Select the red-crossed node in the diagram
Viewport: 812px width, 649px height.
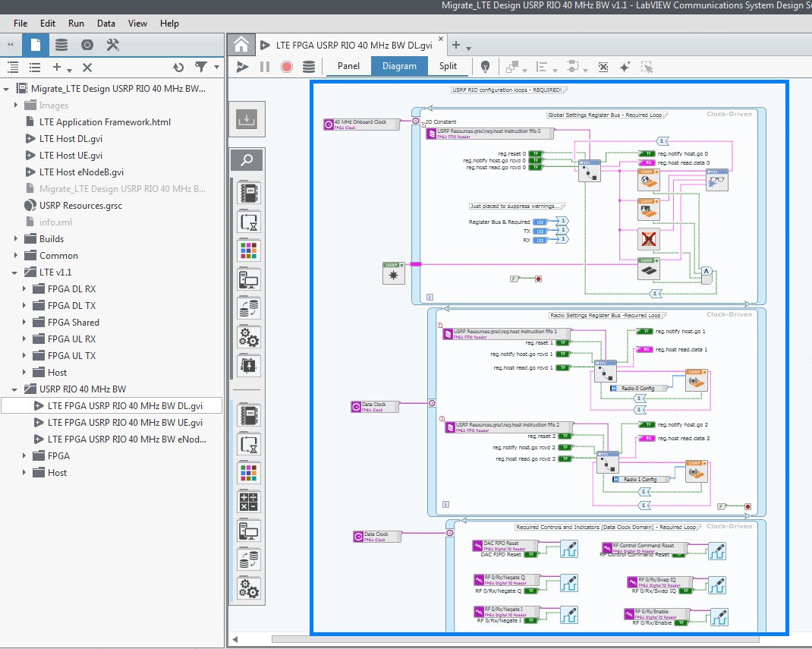pyautogui.click(x=648, y=239)
